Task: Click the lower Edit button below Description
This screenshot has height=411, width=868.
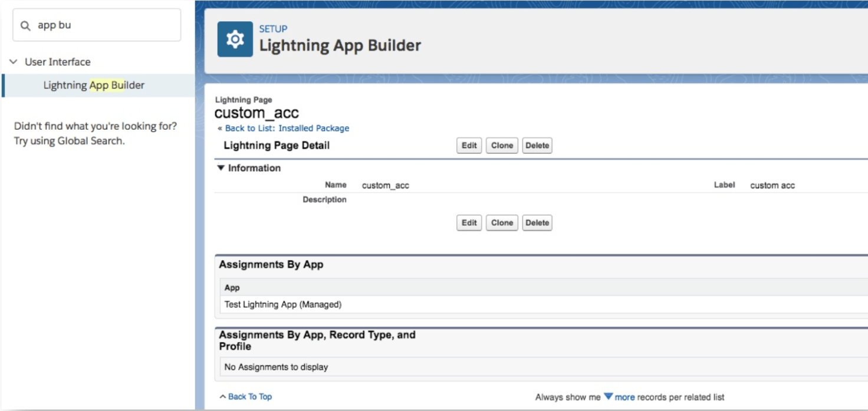Action: [x=468, y=222]
